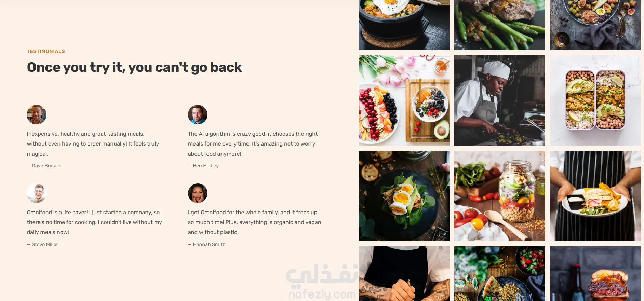Open the chickpea lunch boxes photo

coord(595,100)
